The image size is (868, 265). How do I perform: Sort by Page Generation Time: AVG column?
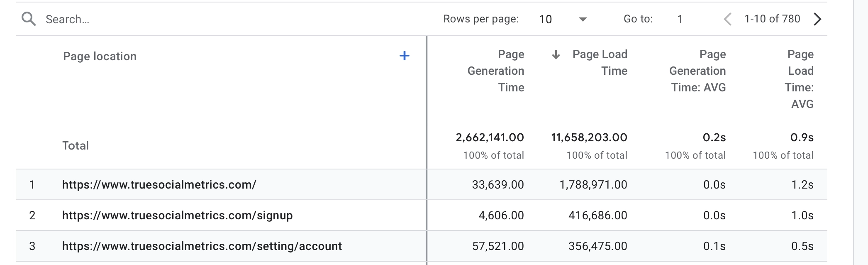click(x=697, y=71)
